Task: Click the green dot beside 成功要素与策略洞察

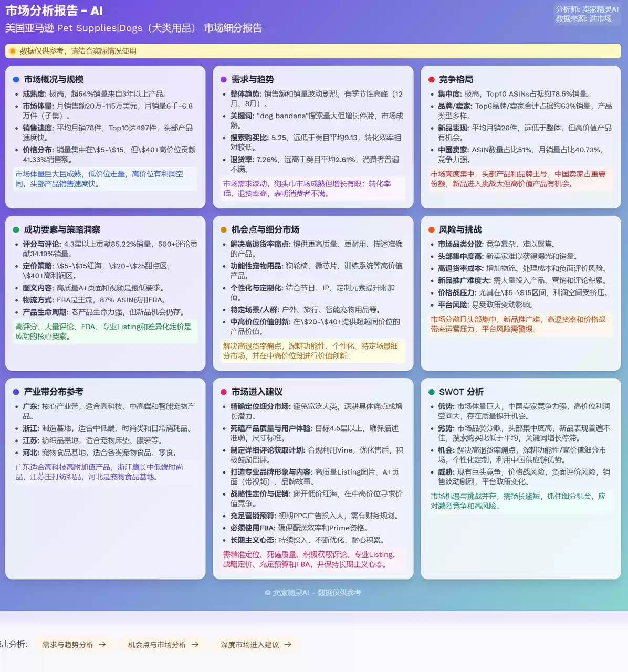Action: point(16,230)
